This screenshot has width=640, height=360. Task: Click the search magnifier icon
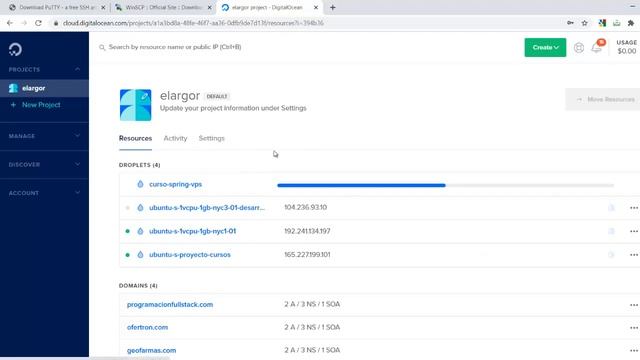102,47
